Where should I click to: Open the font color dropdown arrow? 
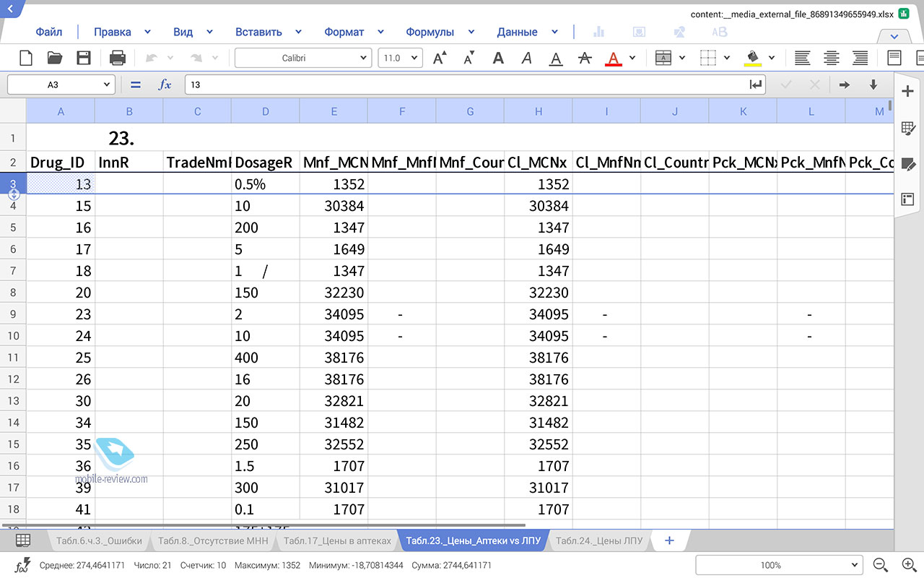632,58
